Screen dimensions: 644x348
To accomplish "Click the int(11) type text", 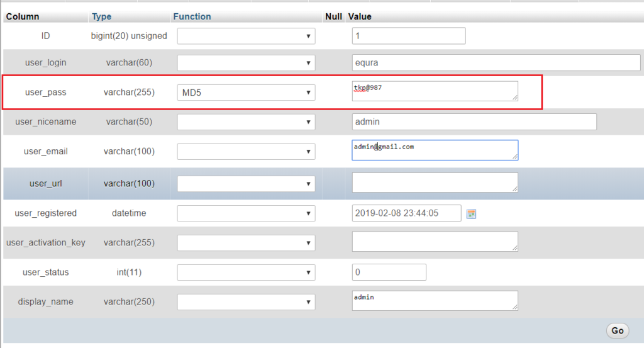I will click(129, 272).
